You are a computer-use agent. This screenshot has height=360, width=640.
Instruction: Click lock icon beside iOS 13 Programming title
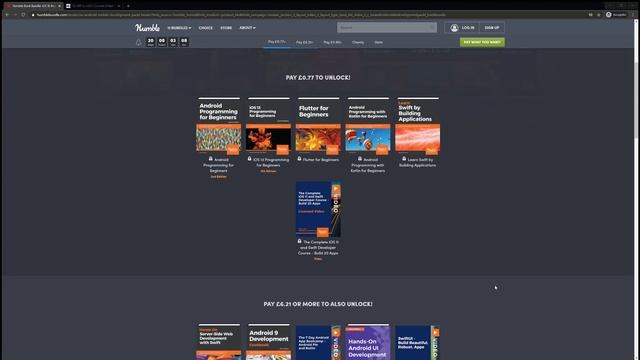click(249, 159)
